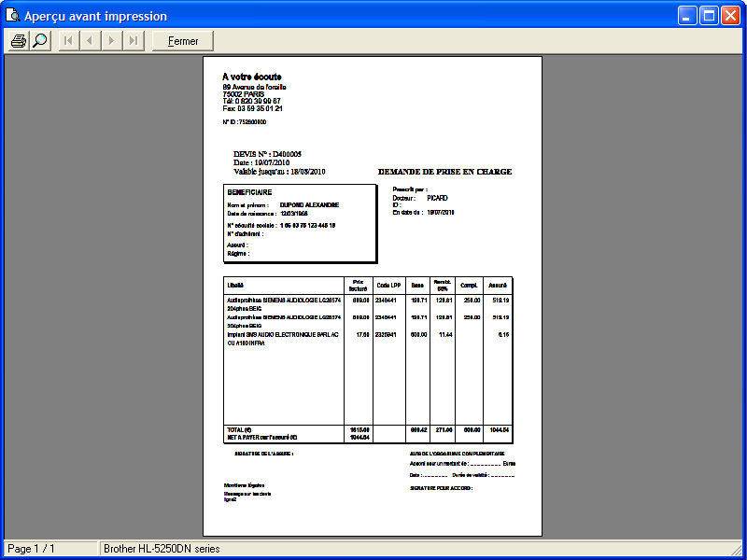Click the DEMANDE DE PRISE EN CHARGE title
This screenshot has width=747, height=560.
444,172
